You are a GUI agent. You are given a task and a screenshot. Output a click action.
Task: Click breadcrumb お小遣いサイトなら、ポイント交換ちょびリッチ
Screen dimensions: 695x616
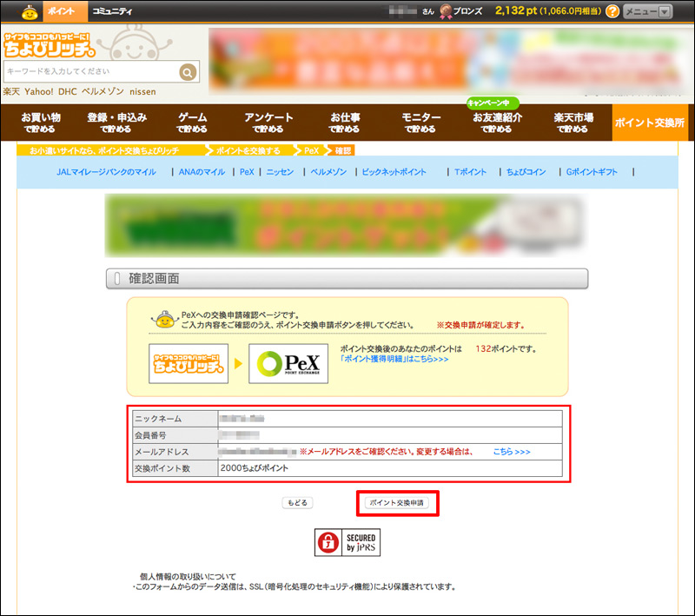click(104, 150)
